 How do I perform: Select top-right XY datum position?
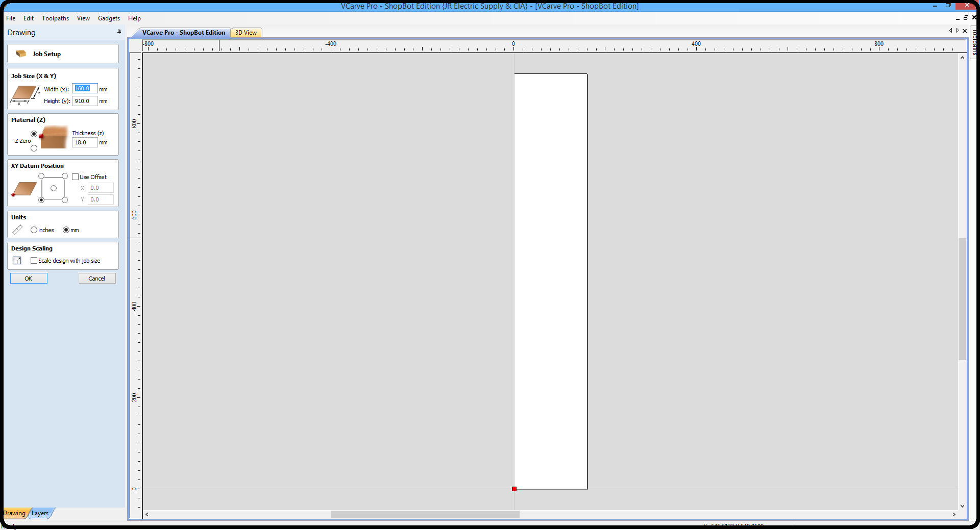click(65, 176)
